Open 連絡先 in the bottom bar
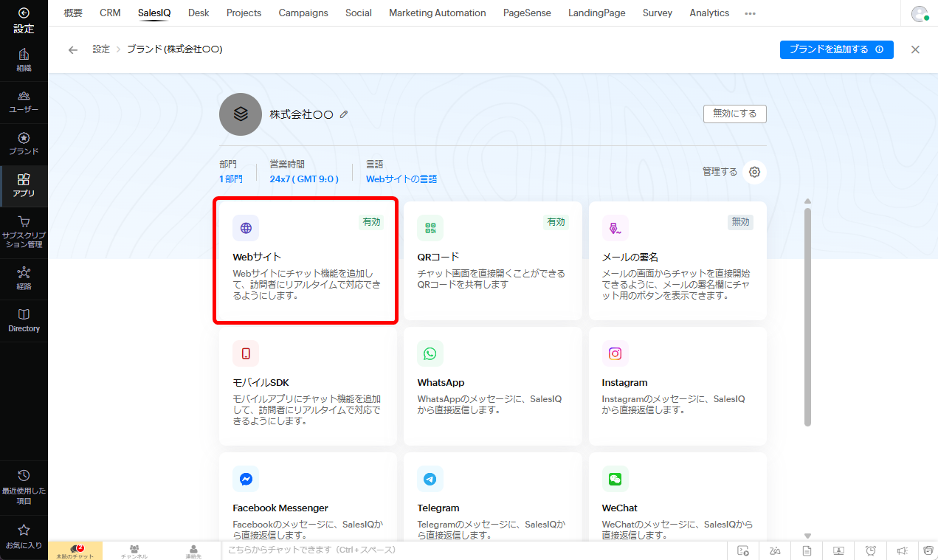Screen dimensions: 938x560 [193, 550]
